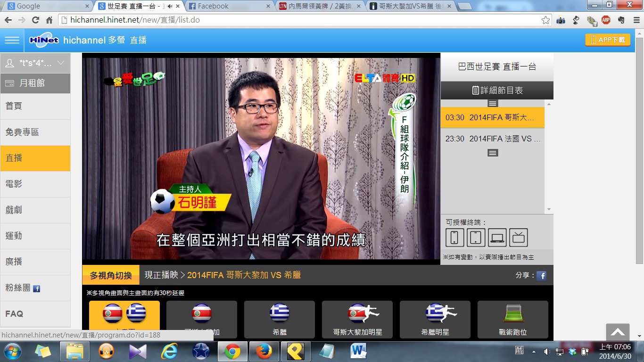The width and height of the screenshot is (644, 362).
Task: Open a new browser tab
Action: pyautogui.click(x=464, y=6)
